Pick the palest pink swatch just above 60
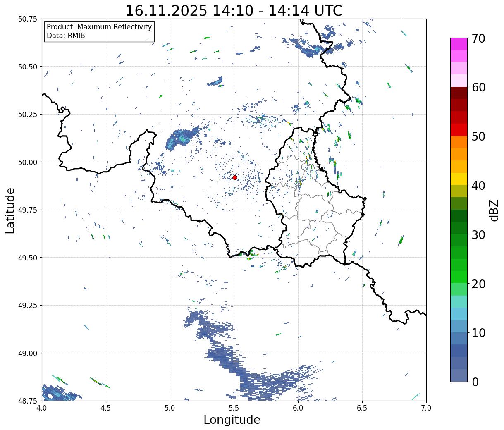Screen dimensions: 504x430 click(459, 81)
